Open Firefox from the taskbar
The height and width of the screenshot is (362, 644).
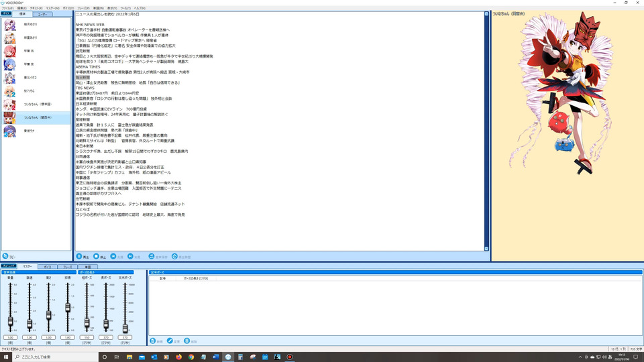point(178,357)
